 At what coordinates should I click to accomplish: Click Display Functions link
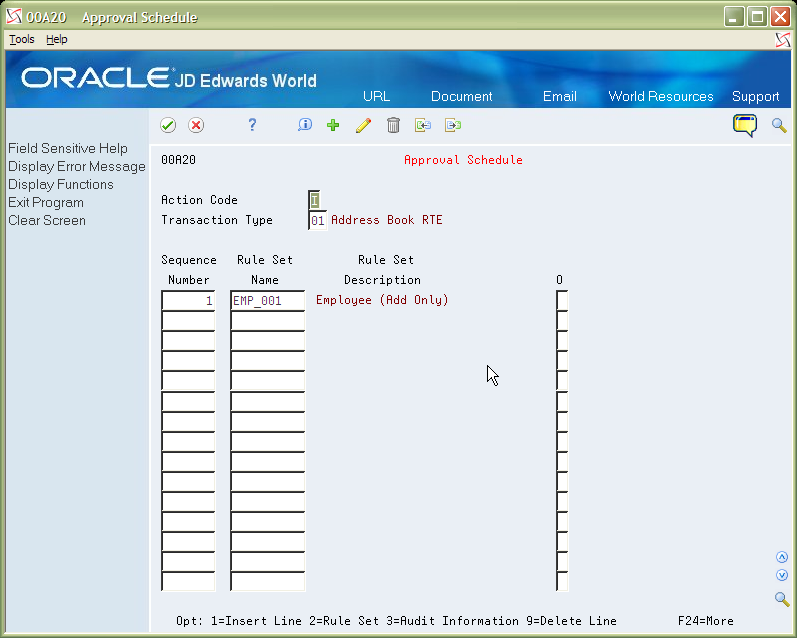click(60, 184)
